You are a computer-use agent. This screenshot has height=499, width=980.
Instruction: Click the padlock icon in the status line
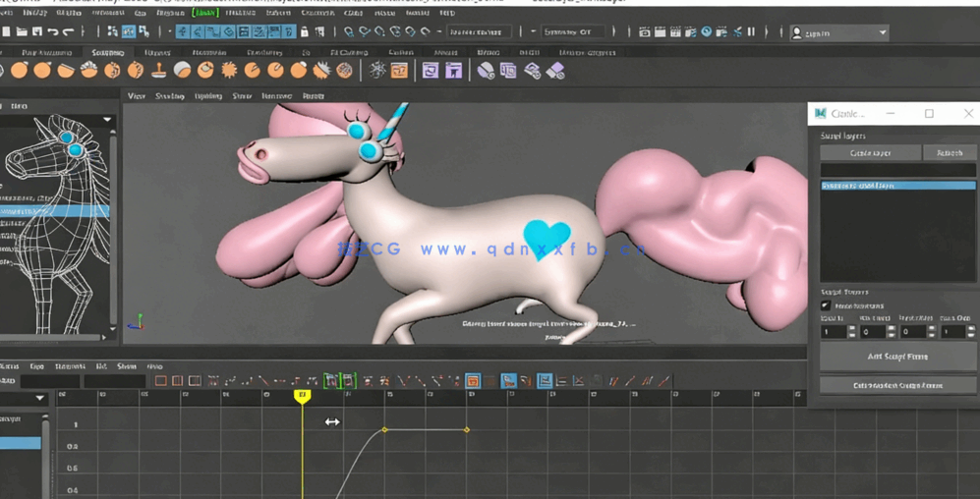pyautogui.click(x=305, y=32)
